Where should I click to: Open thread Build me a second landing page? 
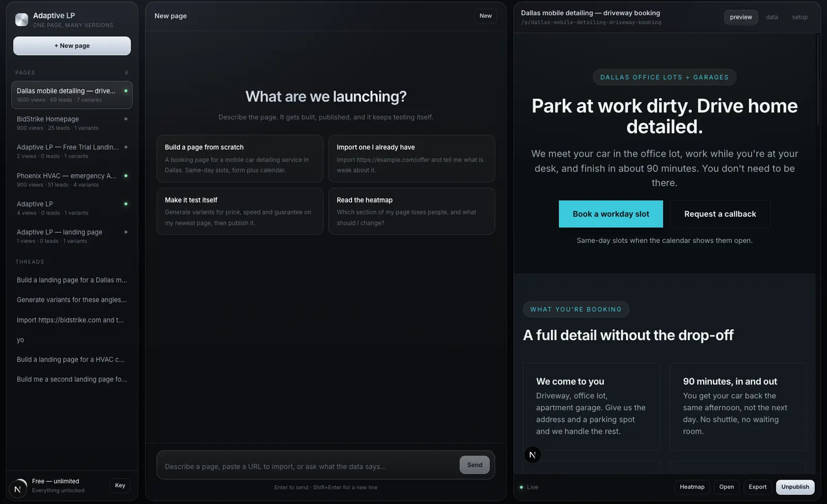point(72,379)
